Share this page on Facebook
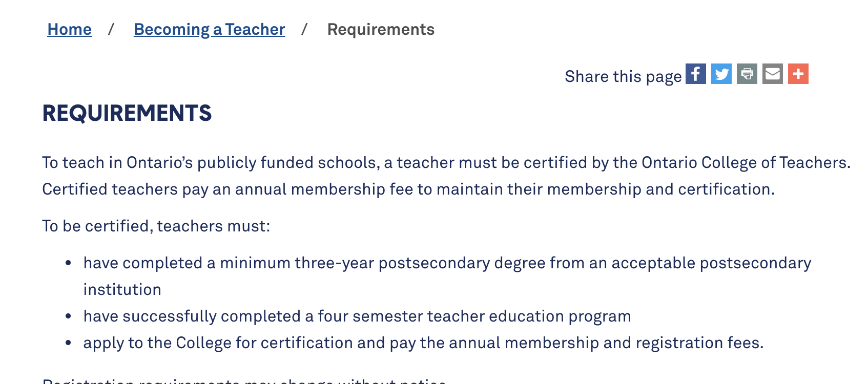The height and width of the screenshot is (384, 868). (x=696, y=74)
